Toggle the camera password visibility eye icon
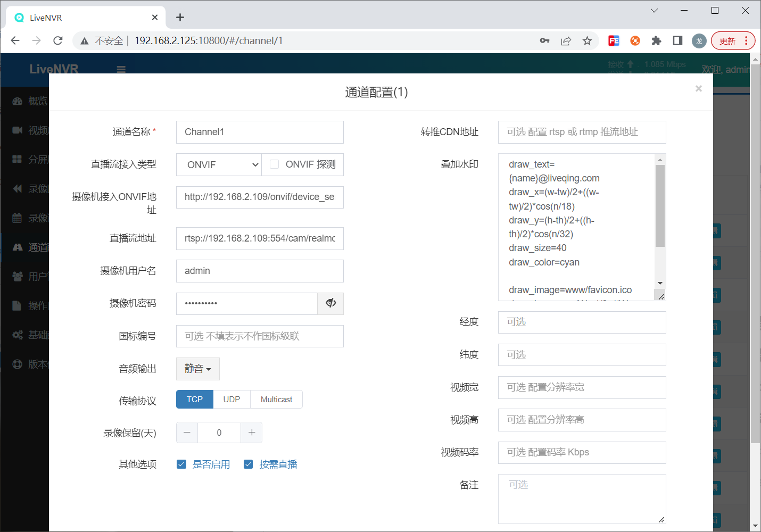This screenshot has width=761, height=532. click(x=330, y=303)
